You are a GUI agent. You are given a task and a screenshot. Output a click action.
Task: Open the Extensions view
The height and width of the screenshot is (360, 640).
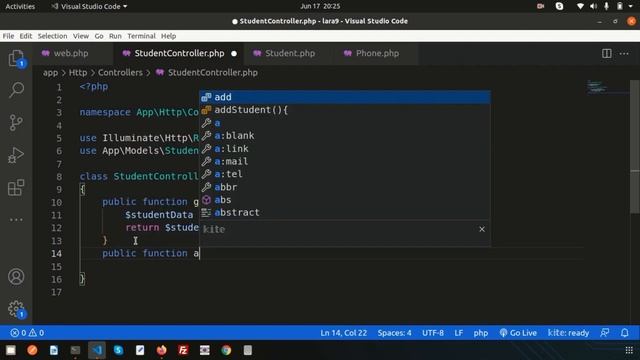pyautogui.click(x=16, y=188)
